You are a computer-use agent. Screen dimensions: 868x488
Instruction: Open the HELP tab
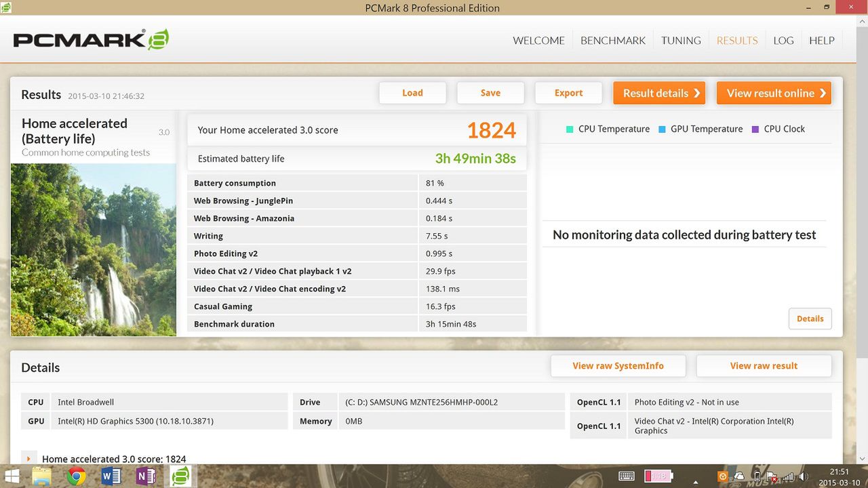pyautogui.click(x=822, y=41)
